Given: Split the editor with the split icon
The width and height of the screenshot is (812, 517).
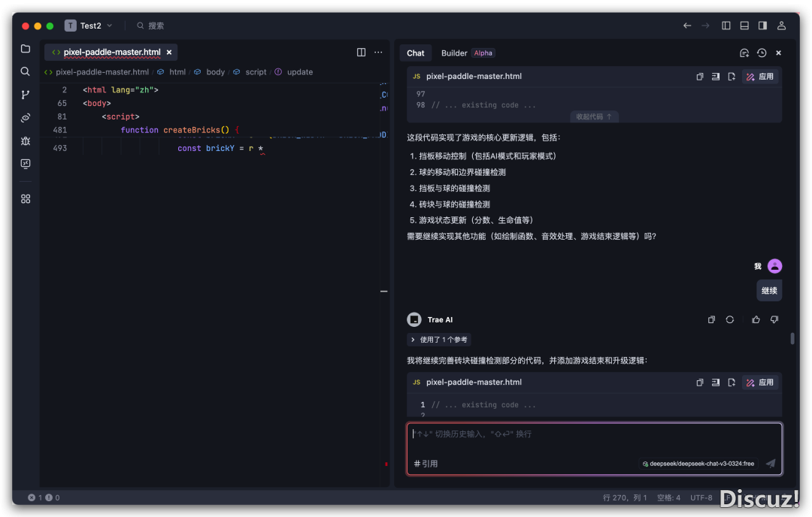Looking at the screenshot, I should (361, 53).
